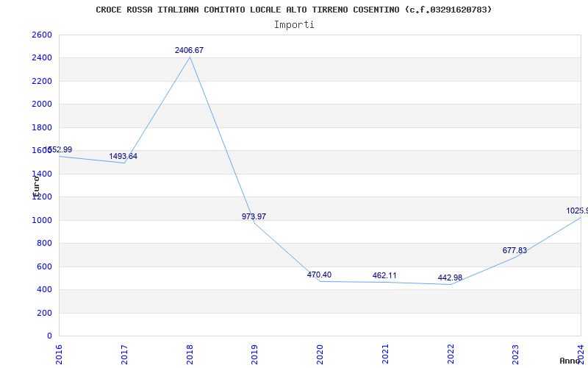Click the 400 y-axis value
588x368 pixels.
[x=45, y=289]
